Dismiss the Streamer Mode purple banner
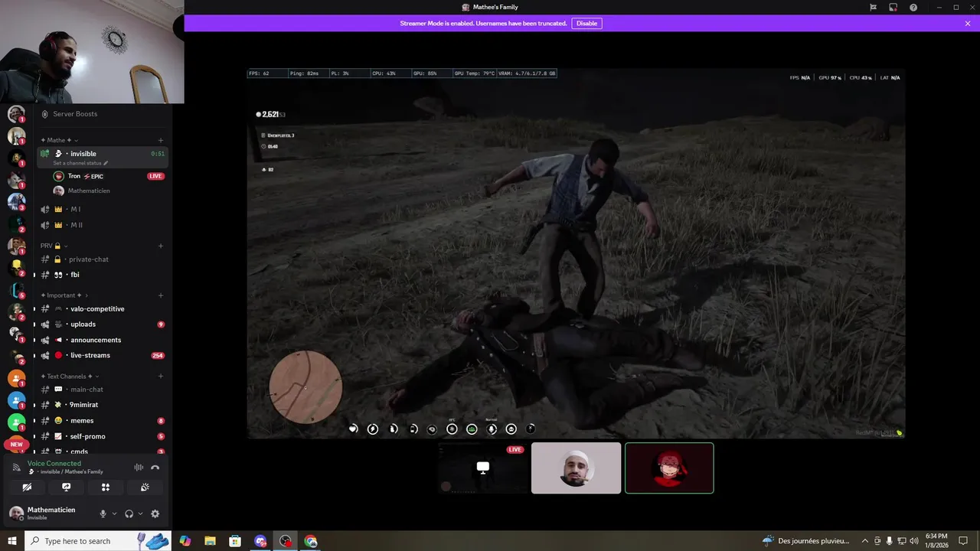Viewport: 980px width, 551px height. coord(968,24)
